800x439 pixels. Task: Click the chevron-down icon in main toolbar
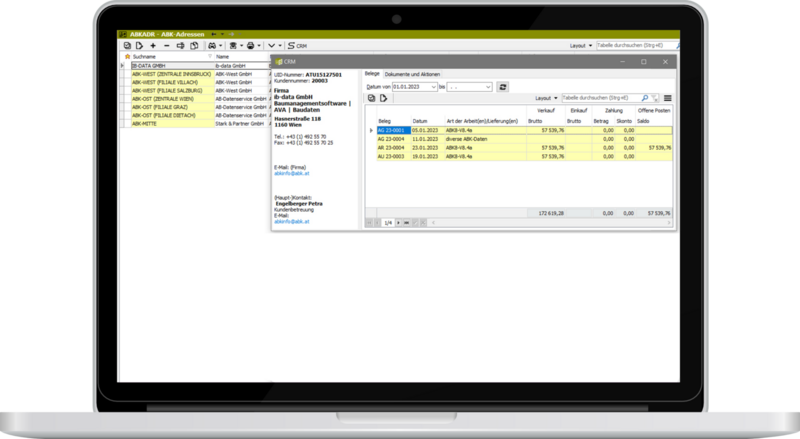coord(271,46)
